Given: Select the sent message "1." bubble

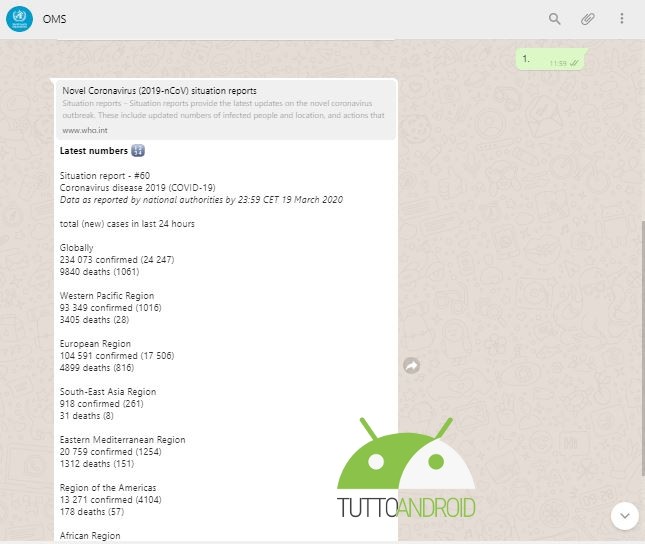Looking at the screenshot, I should [551, 60].
